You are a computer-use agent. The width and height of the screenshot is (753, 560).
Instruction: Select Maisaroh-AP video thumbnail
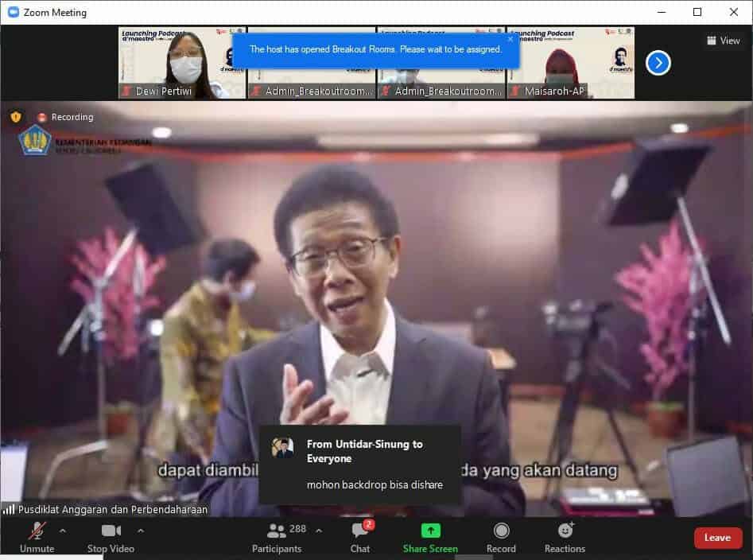(571, 63)
